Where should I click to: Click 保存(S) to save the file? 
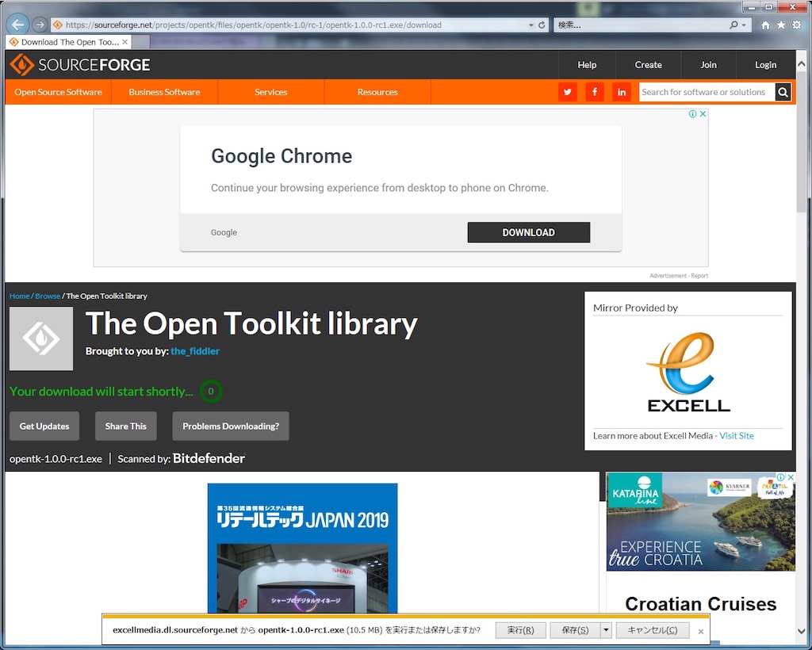pyautogui.click(x=575, y=630)
